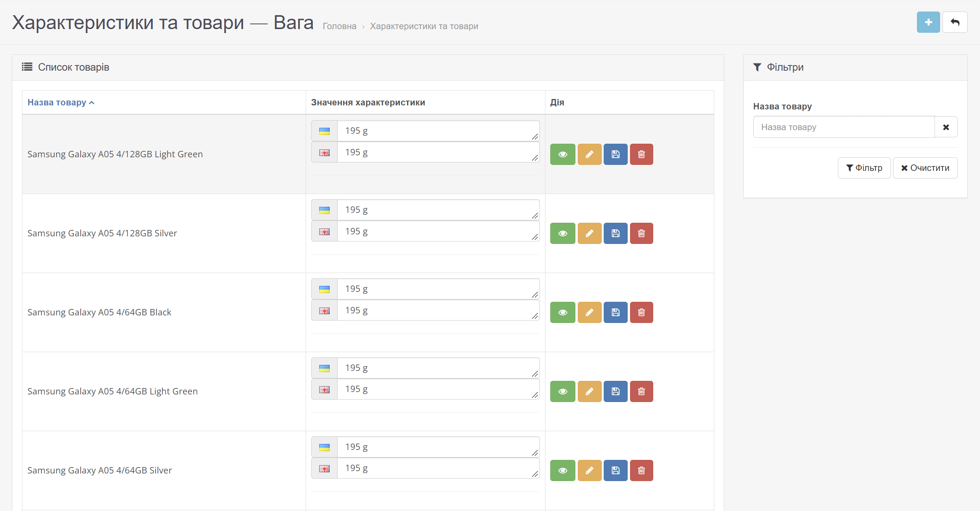The height and width of the screenshot is (511, 980).
Task: View Samsung Galaxy A05 4/128GB Light Green product
Action: (x=563, y=154)
